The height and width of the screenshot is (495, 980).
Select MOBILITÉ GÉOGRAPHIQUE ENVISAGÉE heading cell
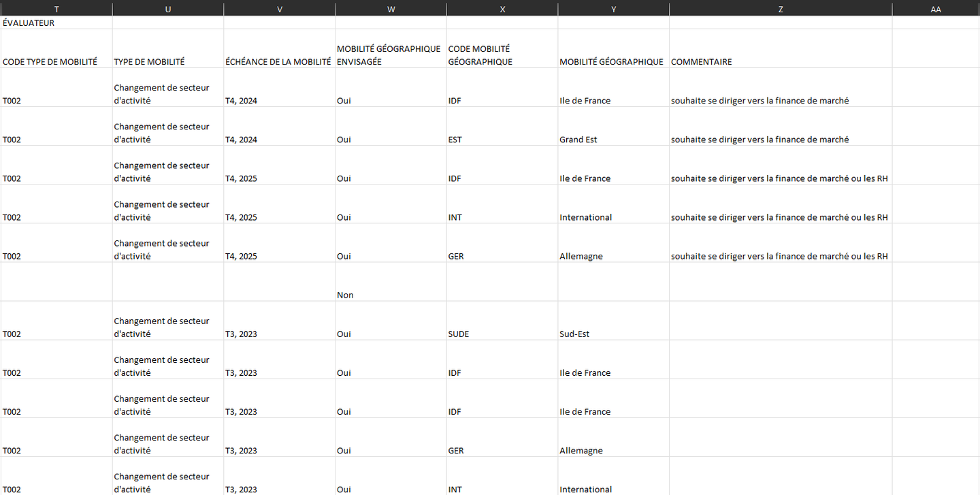pyautogui.click(x=391, y=54)
